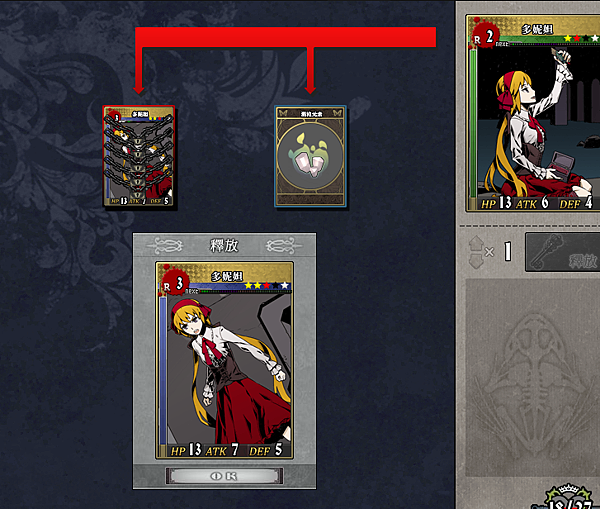
Task: Click the crystal shard icon in the material card
Action: tap(310, 157)
